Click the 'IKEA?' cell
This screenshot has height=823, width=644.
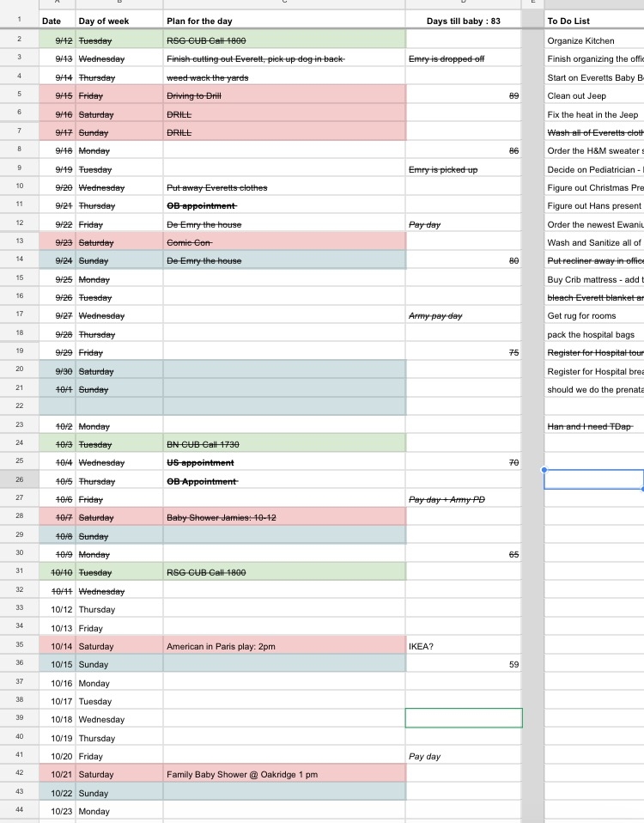(x=464, y=646)
